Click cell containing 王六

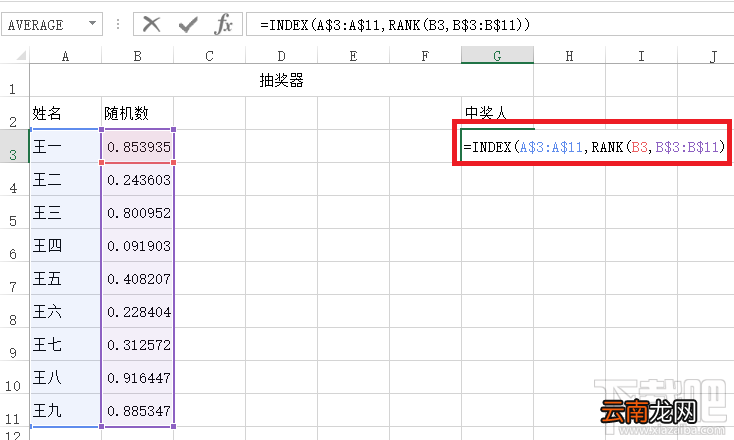coord(65,311)
